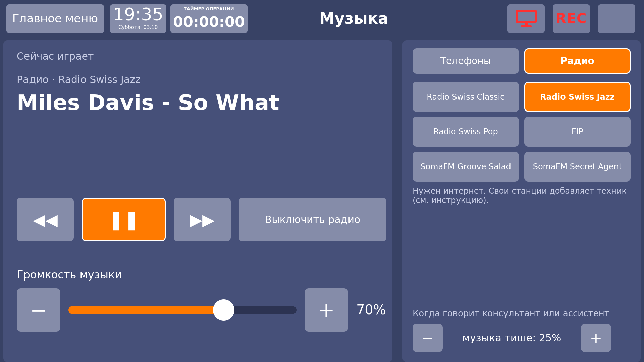The image size is (644, 362).
Task: Select the SomaFM Groove Salad station
Action: 466,167
